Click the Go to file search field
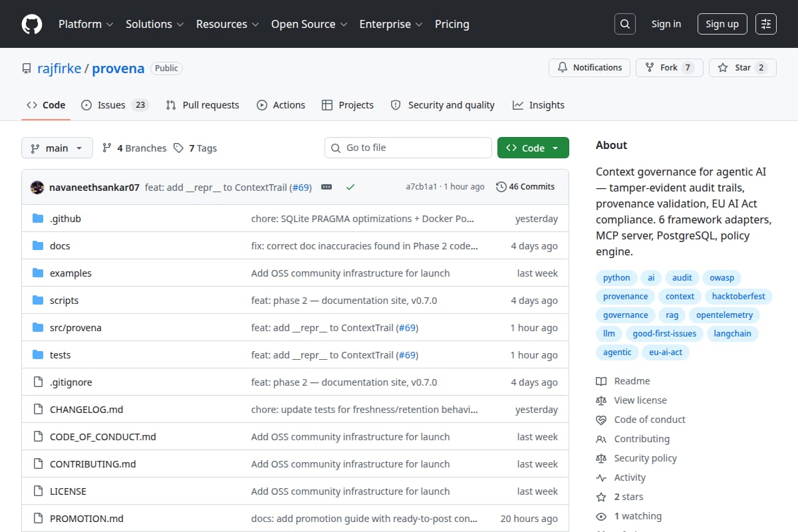Viewport: 798px width, 532px height. click(x=408, y=148)
